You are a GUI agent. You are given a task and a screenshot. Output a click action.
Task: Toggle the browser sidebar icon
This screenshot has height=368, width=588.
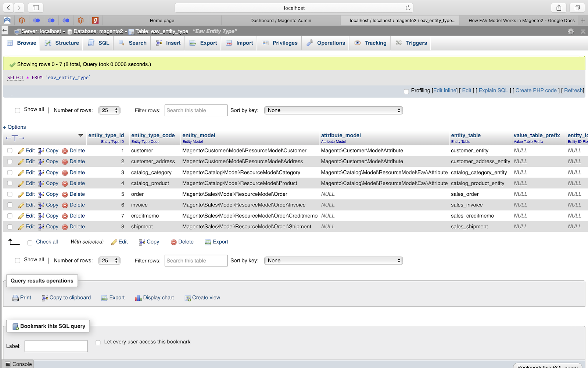point(36,8)
